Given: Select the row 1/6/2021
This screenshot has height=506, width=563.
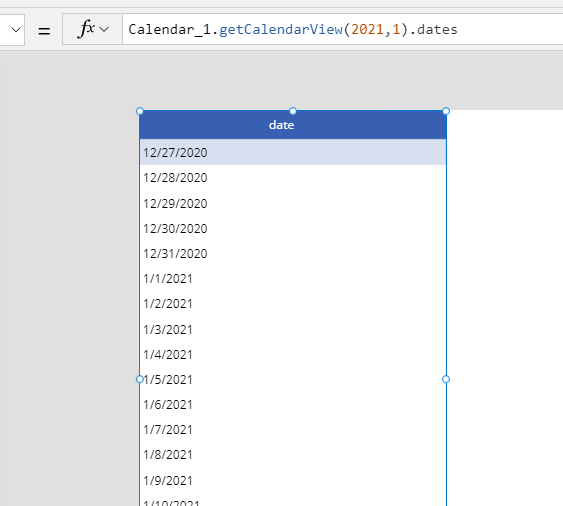Looking at the screenshot, I should click(x=293, y=405).
